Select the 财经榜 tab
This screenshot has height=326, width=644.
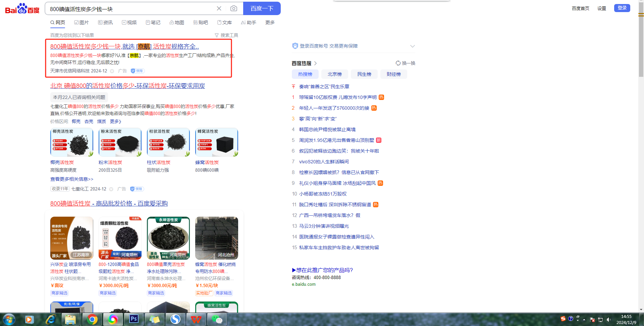click(x=394, y=74)
